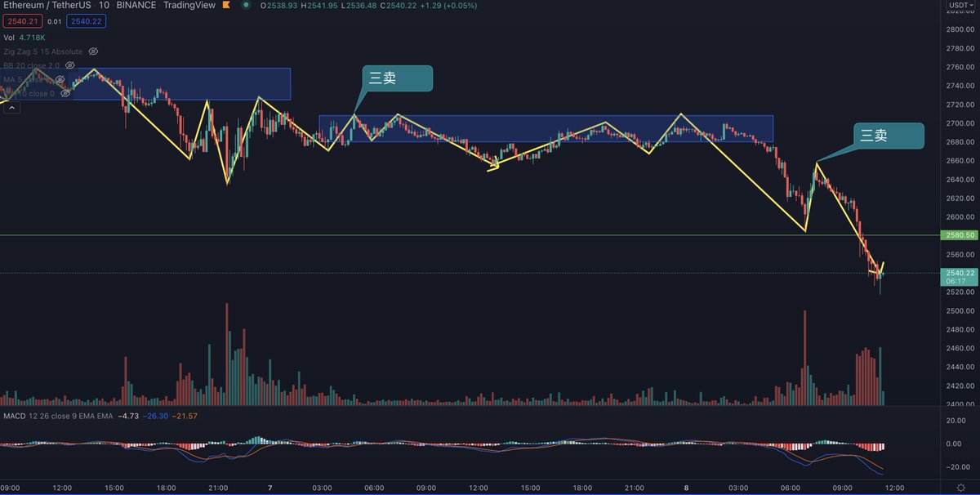Open chart settings gear at axis corner
Viewport: 980px width, 495px height.
(961, 488)
